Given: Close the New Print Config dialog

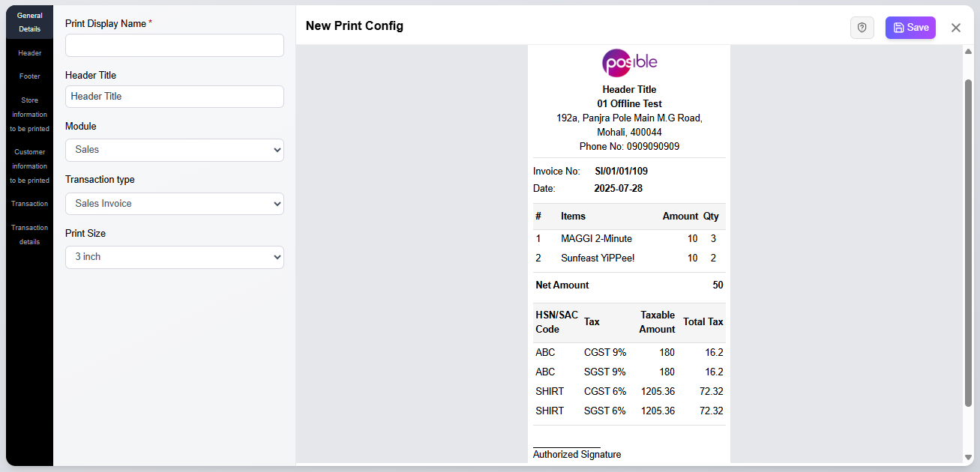Looking at the screenshot, I should (x=955, y=28).
